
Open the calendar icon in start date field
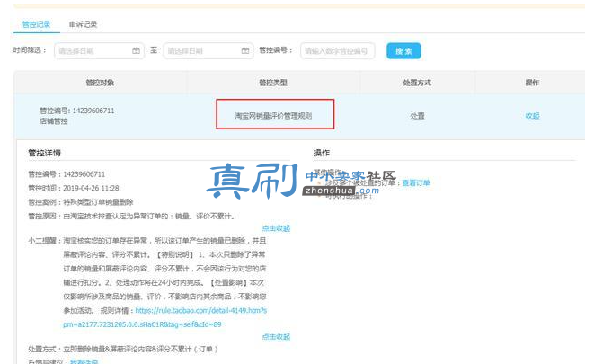click(x=136, y=51)
